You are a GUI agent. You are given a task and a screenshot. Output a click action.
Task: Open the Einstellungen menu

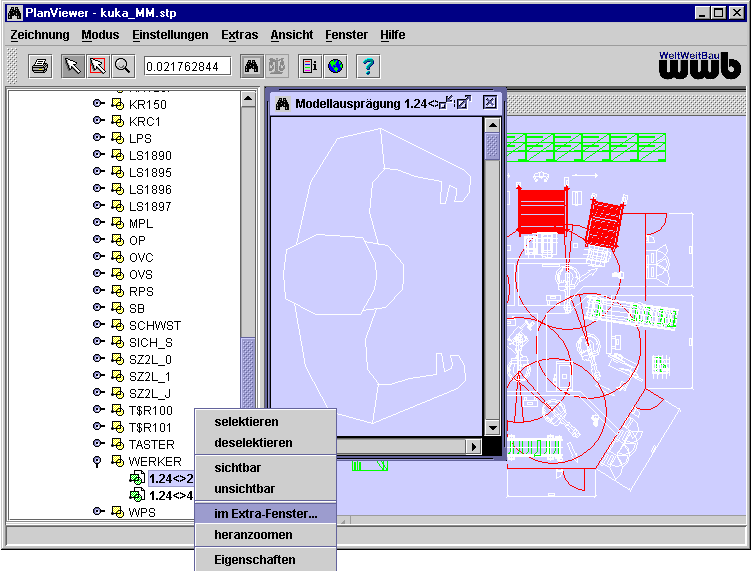tap(170, 35)
